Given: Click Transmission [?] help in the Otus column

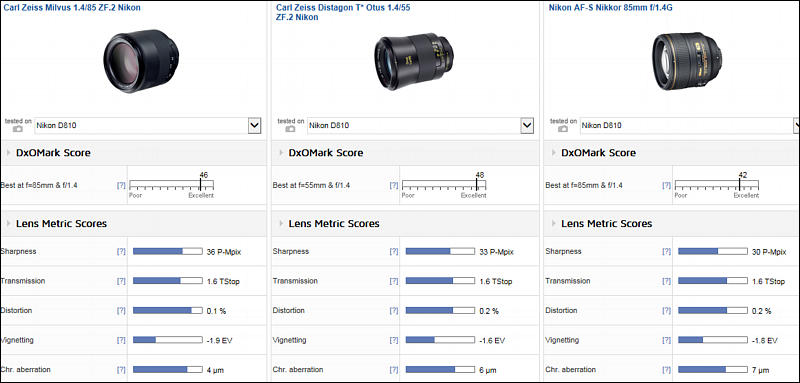Looking at the screenshot, I should pyautogui.click(x=393, y=281).
